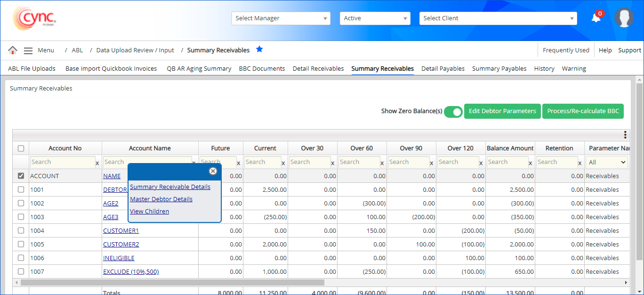Clear the Account No search filter
Image resolution: width=644 pixels, height=295 pixels.
[97, 163]
